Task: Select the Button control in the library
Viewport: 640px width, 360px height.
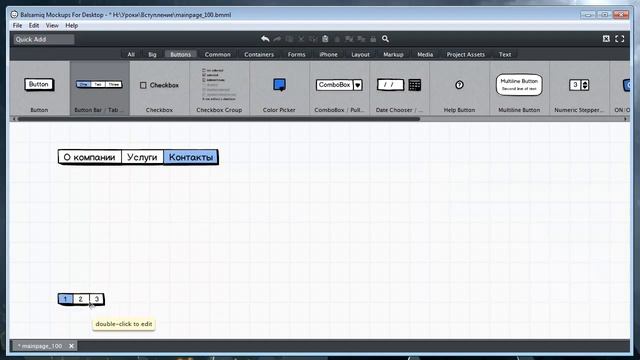Action: coord(39,89)
